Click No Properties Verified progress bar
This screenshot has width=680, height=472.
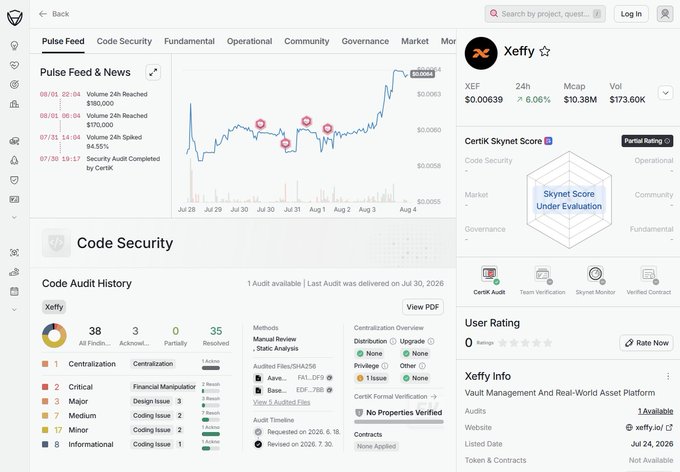point(399,422)
